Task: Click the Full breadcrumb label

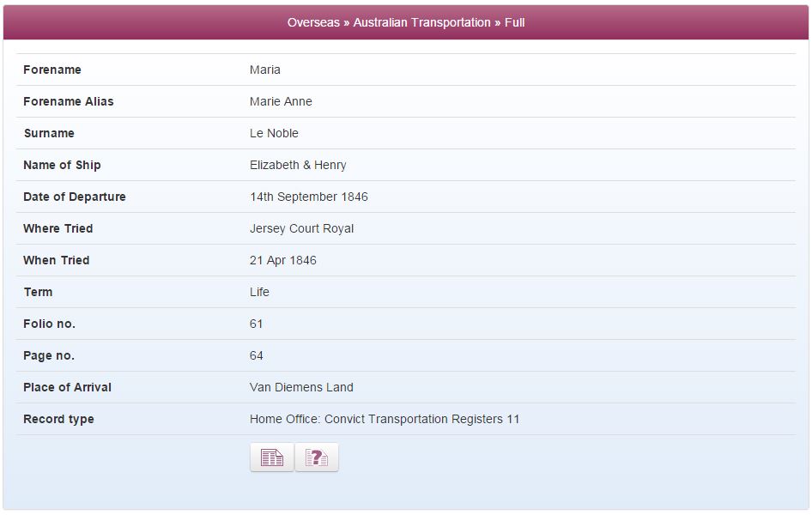Action: click(515, 23)
